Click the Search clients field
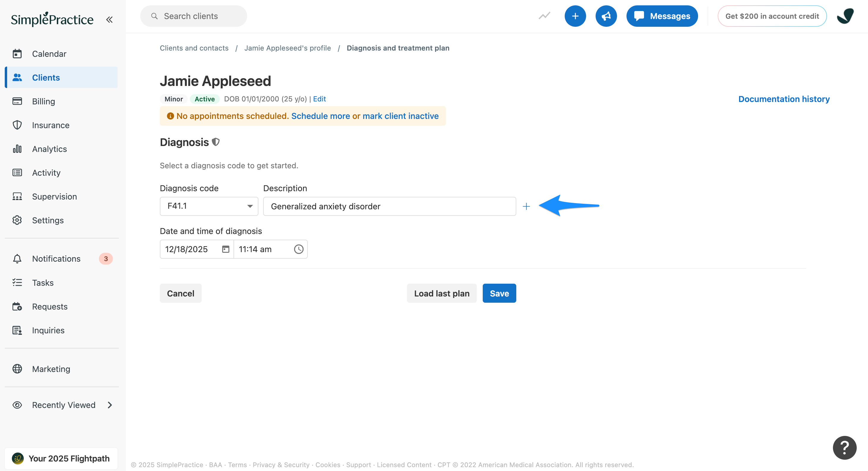The width and height of the screenshot is (868, 471). pos(194,16)
